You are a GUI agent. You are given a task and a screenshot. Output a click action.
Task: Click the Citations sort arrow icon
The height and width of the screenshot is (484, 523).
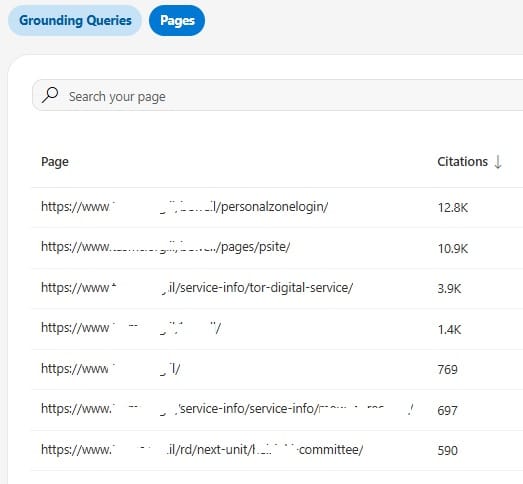point(498,162)
